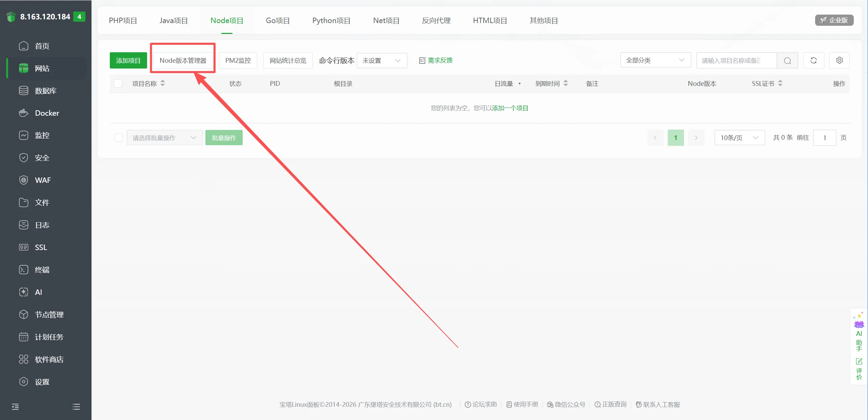868x420 pixels.
Task: Click the green 添加项目 button
Action: click(x=128, y=60)
